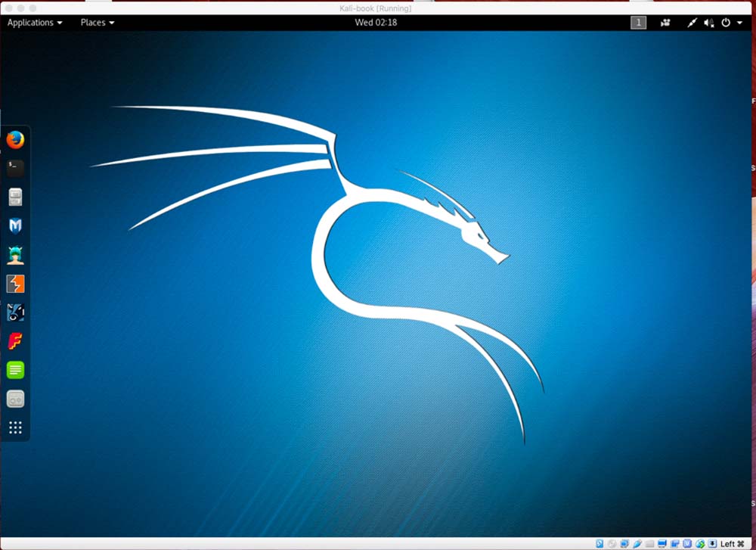Open Armitage from the dock

pyautogui.click(x=15, y=255)
